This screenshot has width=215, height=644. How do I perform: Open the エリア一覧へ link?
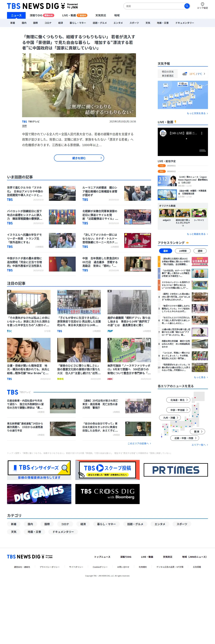[x=200, y=445]
